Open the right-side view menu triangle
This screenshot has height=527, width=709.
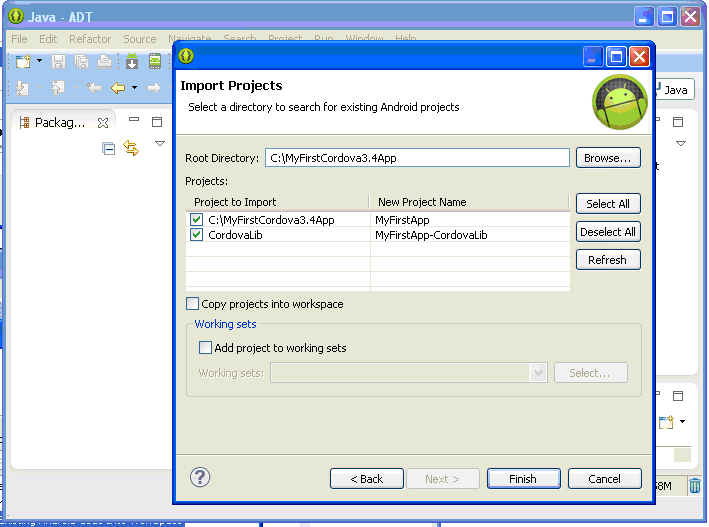click(681, 143)
